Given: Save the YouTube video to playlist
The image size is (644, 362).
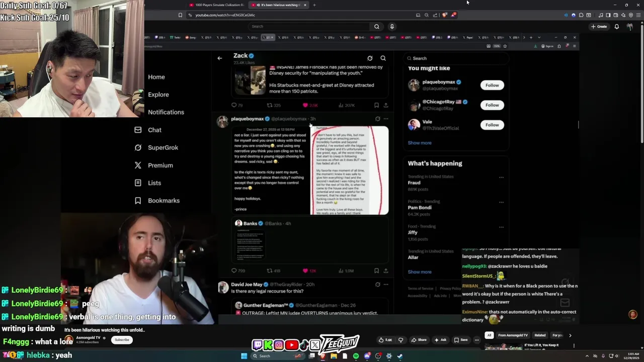Looking at the screenshot, I should tap(461, 340).
